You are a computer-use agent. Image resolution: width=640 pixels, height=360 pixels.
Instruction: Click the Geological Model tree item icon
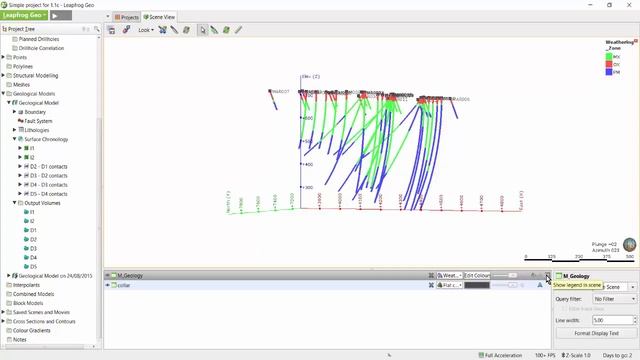click(x=15, y=103)
